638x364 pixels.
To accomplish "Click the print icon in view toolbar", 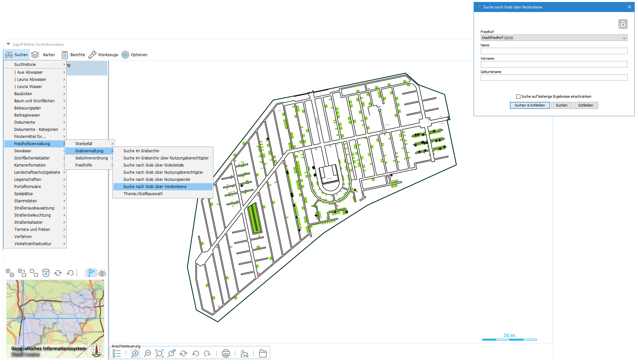I will [x=226, y=354].
